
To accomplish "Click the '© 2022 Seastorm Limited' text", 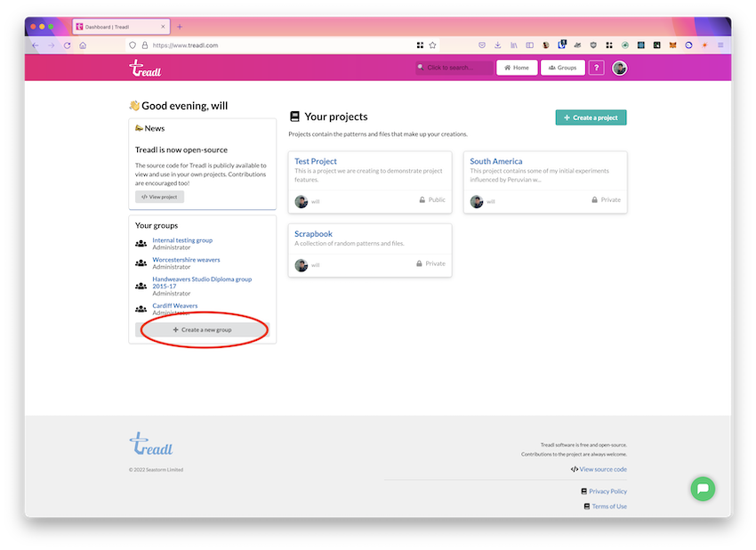I will click(x=156, y=470).
